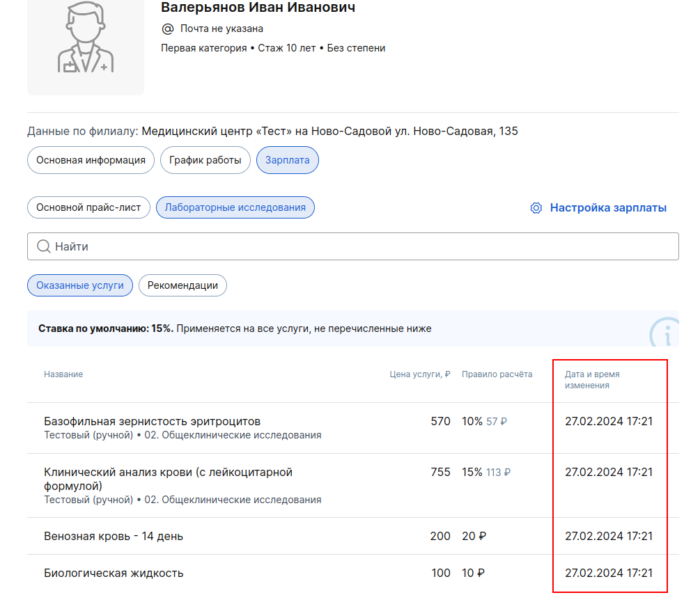Click the @ email icon
The width and height of the screenshot is (700, 602).
click(167, 29)
